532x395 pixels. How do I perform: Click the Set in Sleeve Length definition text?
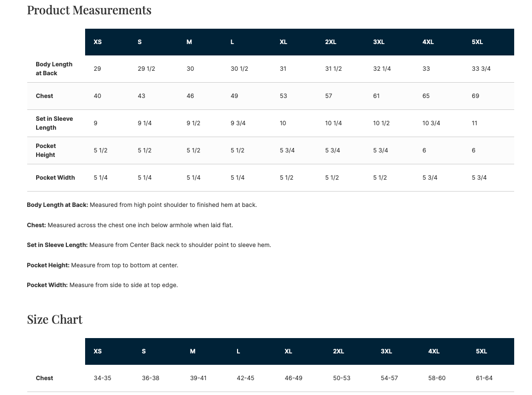click(x=148, y=245)
